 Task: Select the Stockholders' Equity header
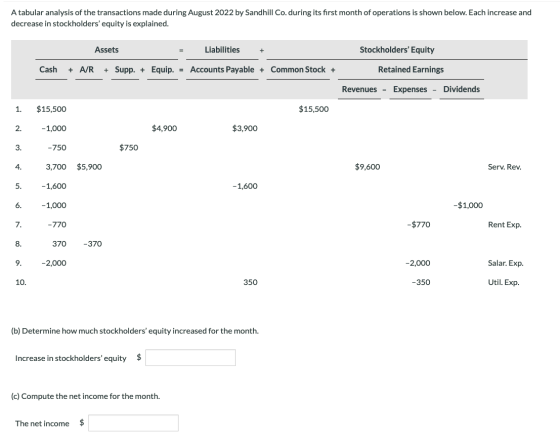click(x=397, y=50)
